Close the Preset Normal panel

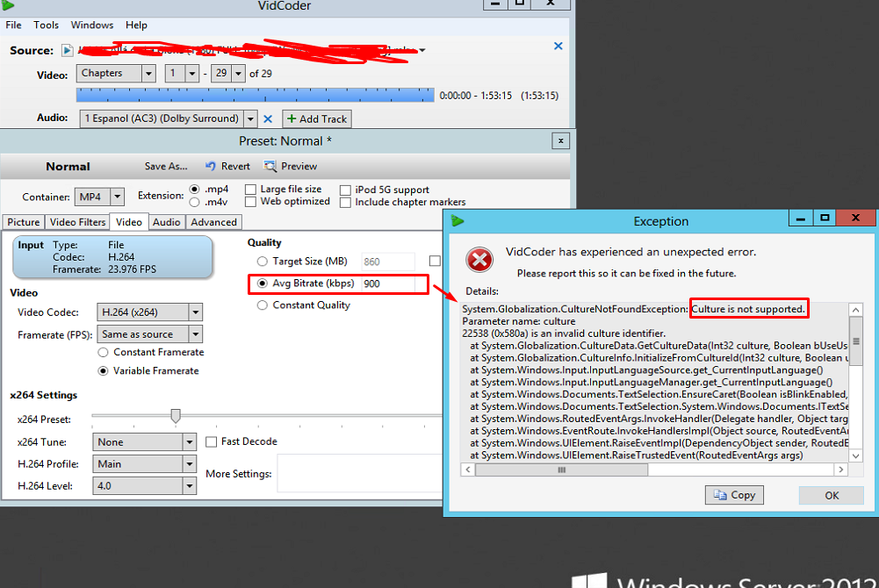[x=560, y=140]
